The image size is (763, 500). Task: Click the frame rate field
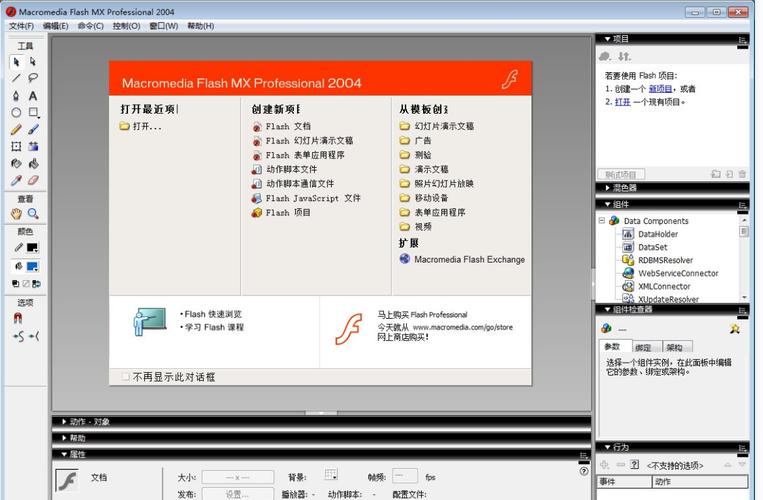405,475
